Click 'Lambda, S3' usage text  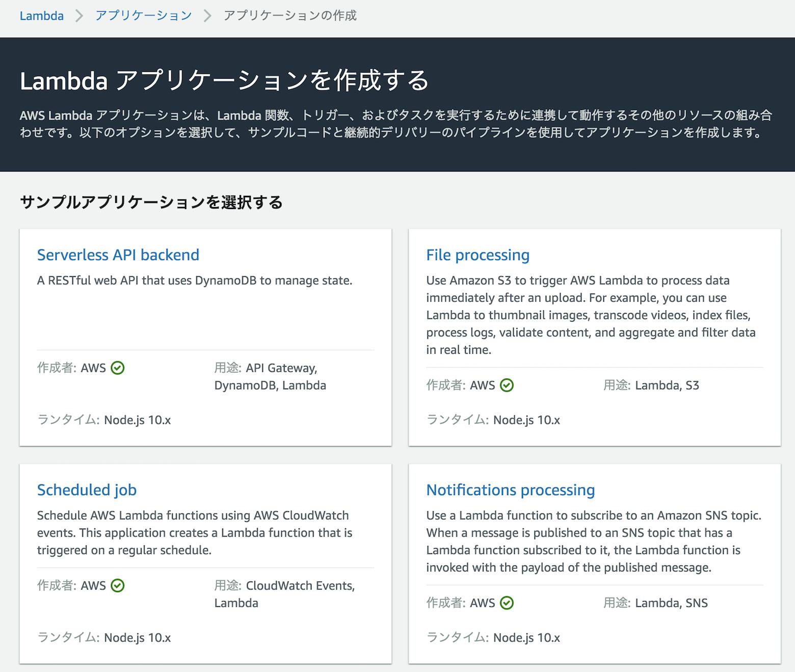tap(667, 385)
